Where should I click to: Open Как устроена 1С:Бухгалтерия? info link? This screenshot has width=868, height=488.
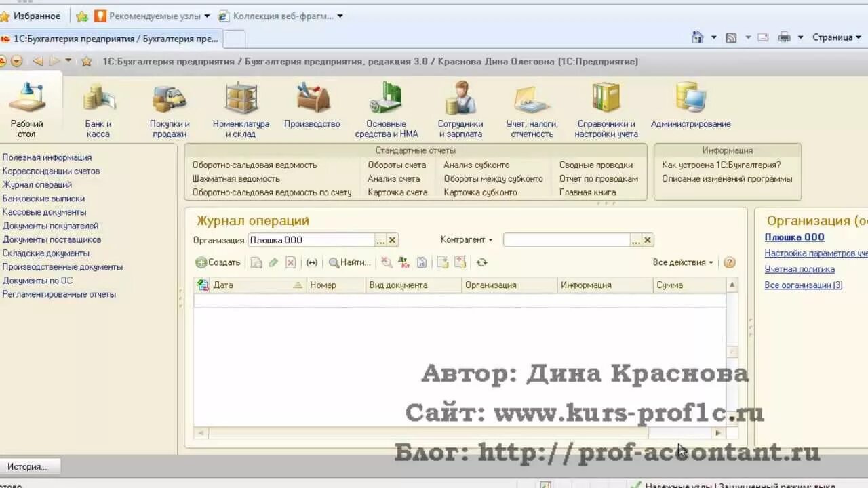click(x=722, y=165)
